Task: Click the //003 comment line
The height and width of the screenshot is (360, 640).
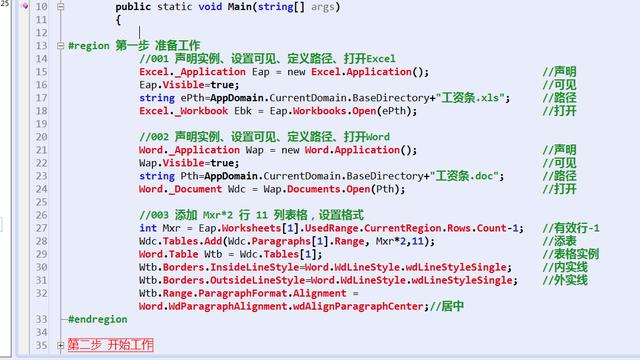Action: 251,215
